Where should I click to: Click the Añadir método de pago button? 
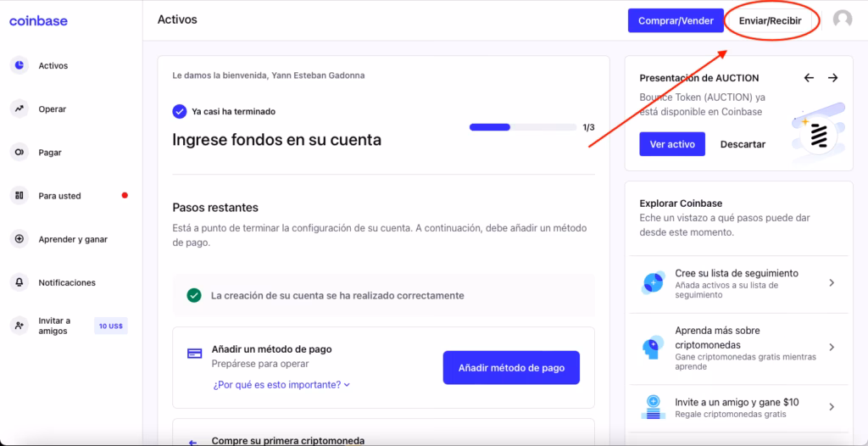(511, 367)
